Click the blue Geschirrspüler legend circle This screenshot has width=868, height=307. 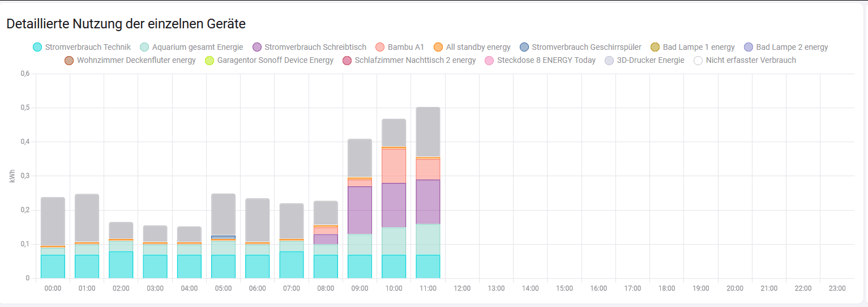point(524,47)
